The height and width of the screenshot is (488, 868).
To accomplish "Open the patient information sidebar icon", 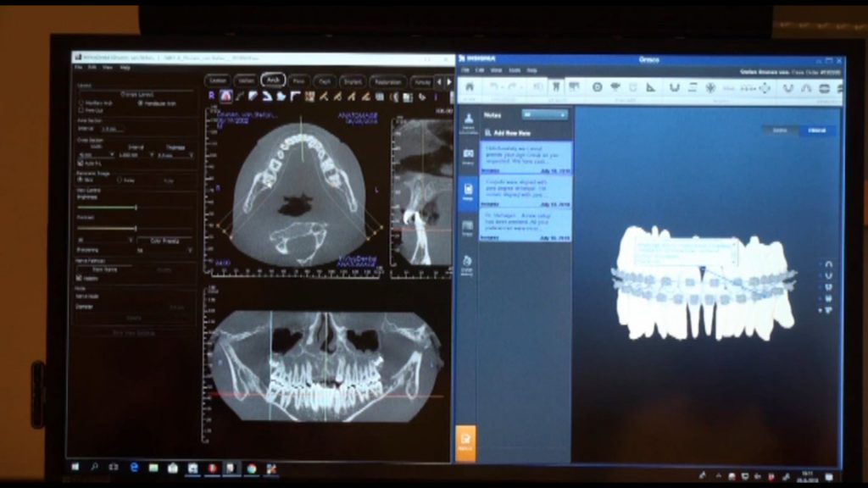I will tap(468, 121).
